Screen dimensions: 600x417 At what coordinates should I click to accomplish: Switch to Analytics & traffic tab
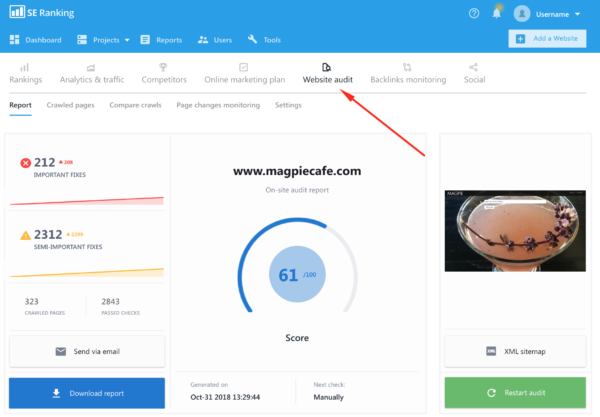pos(92,80)
